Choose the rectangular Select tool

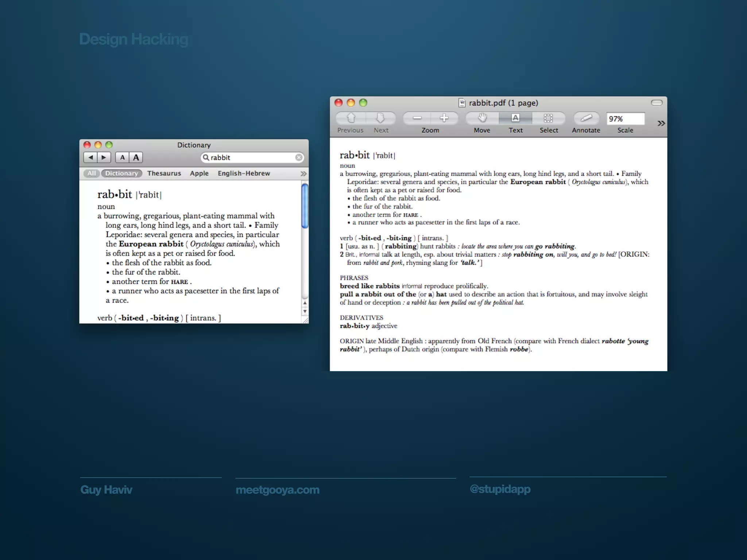pyautogui.click(x=548, y=118)
